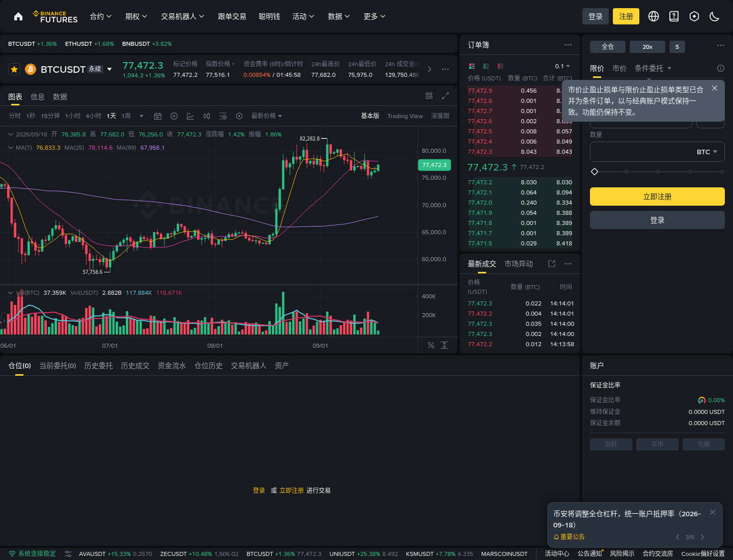The image size is (733, 560).
Task: Click the plus-circle icon on chart toolbar
Action: 174,116
